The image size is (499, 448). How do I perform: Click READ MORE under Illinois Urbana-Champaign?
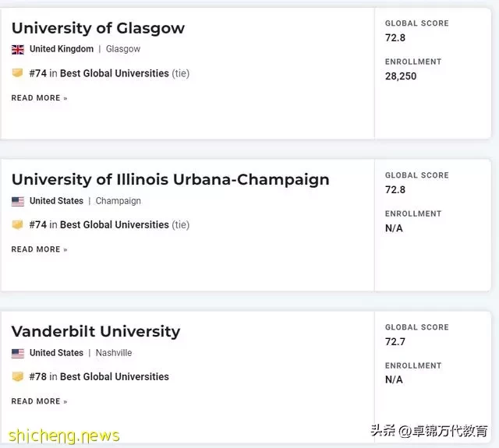click(40, 249)
